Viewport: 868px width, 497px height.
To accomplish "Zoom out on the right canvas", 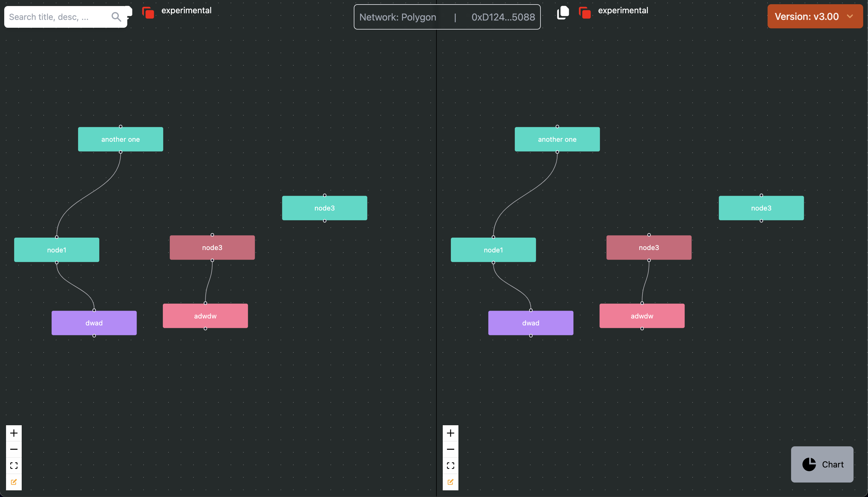I will [x=450, y=449].
